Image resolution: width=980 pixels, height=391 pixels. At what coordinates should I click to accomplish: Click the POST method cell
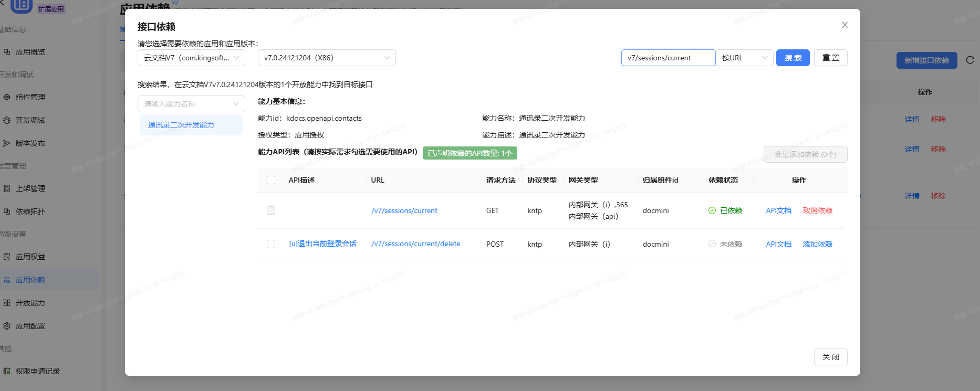pos(495,244)
